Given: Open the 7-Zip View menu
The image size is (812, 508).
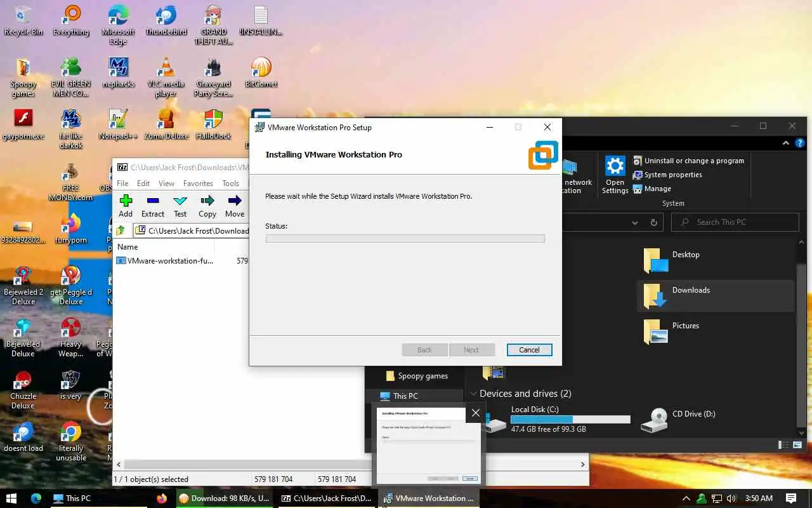Looking at the screenshot, I should click(x=166, y=184).
